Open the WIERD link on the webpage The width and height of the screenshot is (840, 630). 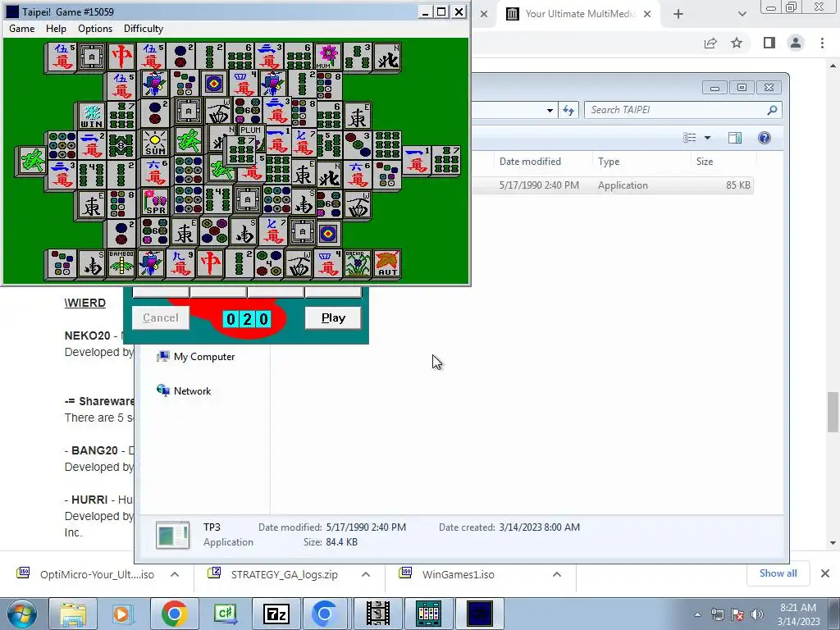pos(85,303)
